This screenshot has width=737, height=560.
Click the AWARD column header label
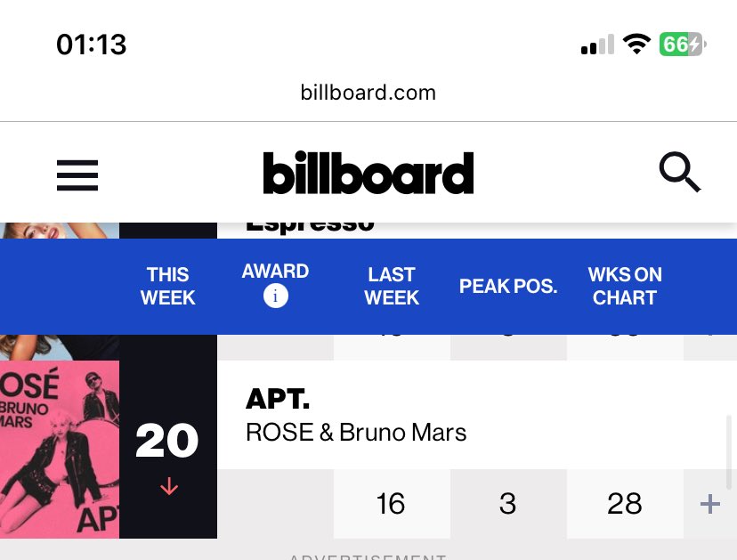click(x=275, y=272)
